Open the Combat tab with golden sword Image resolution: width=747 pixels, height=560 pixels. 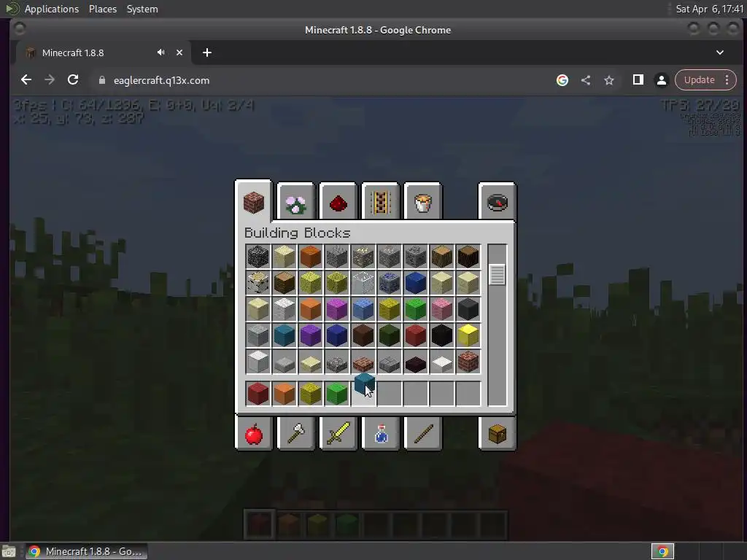pyautogui.click(x=338, y=433)
